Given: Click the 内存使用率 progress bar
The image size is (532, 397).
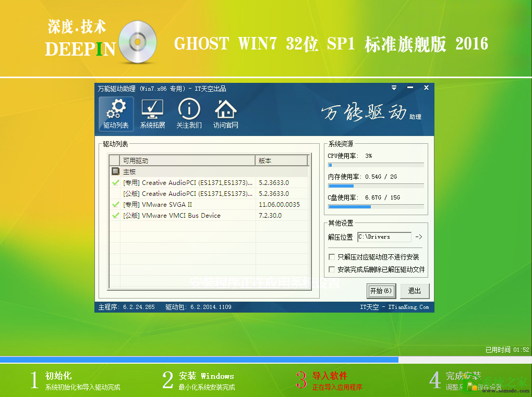Looking at the screenshot, I should click(376, 186).
